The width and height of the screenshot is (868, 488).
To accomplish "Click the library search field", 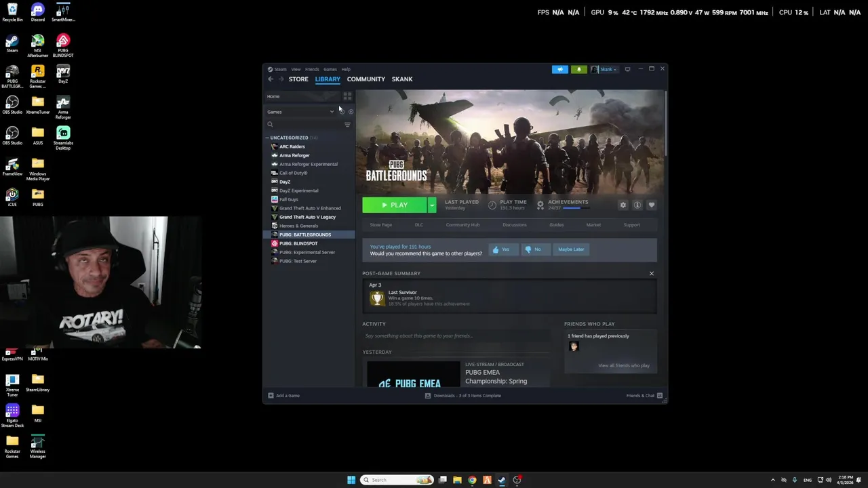I will 304,125.
